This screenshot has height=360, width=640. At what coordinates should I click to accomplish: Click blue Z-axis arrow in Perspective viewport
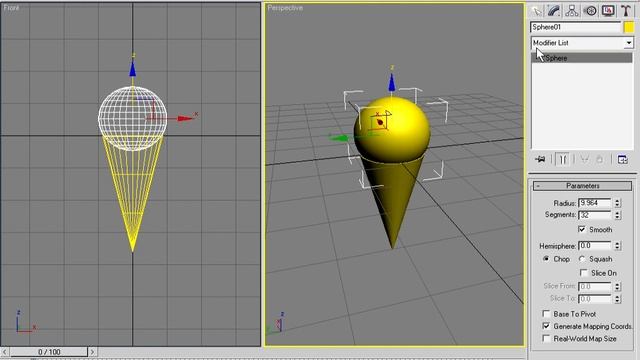click(x=391, y=82)
